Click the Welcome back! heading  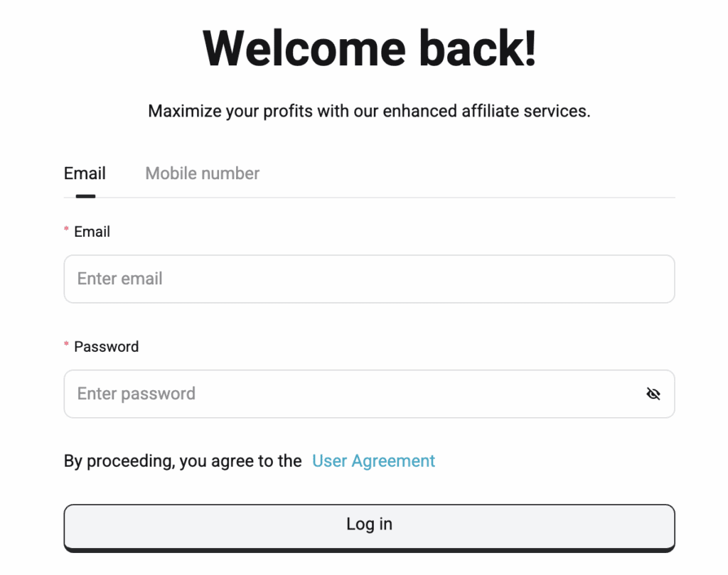(x=369, y=48)
